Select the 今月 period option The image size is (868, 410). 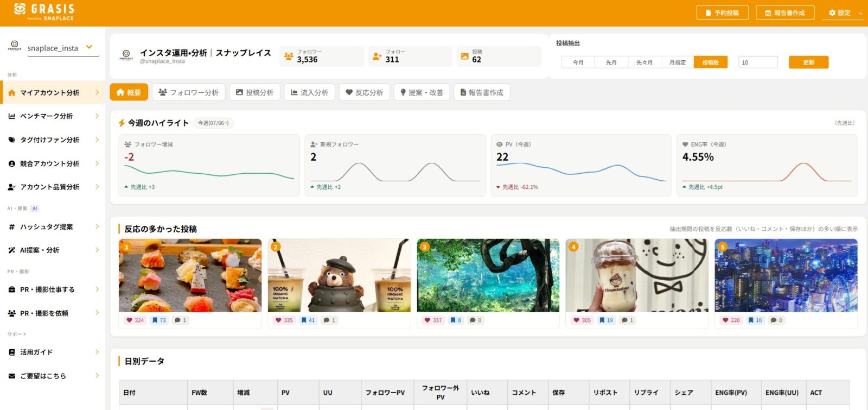tap(578, 62)
